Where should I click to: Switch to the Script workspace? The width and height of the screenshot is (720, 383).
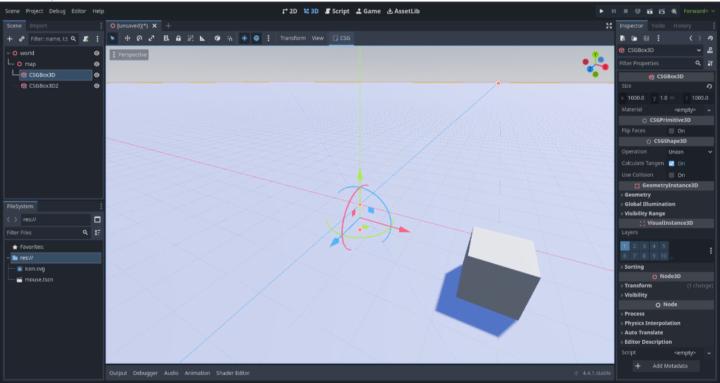tap(338, 11)
